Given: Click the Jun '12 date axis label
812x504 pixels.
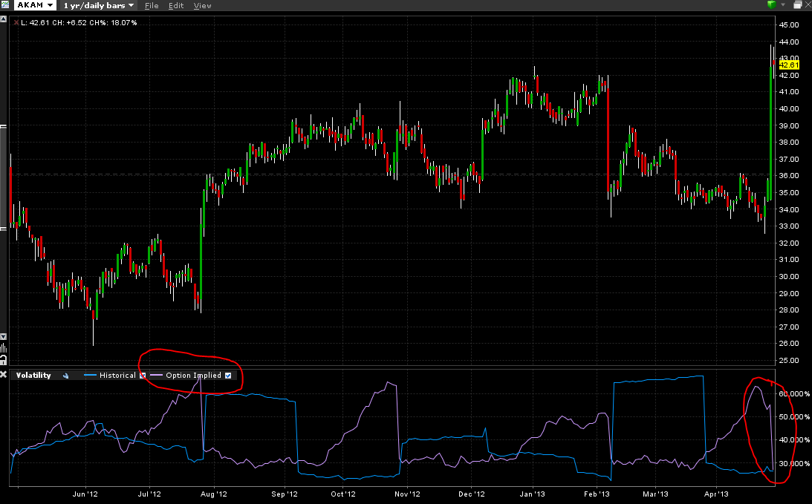Looking at the screenshot, I should point(85,494).
